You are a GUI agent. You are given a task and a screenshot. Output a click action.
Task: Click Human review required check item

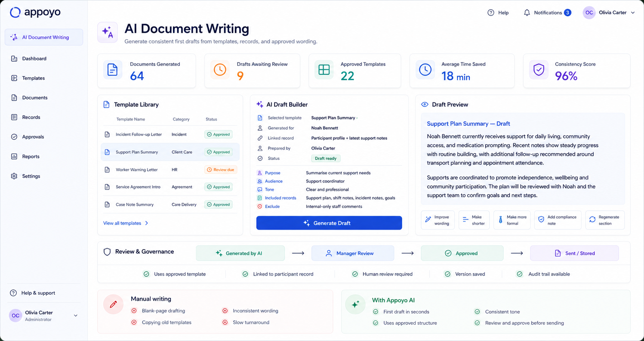click(382, 274)
